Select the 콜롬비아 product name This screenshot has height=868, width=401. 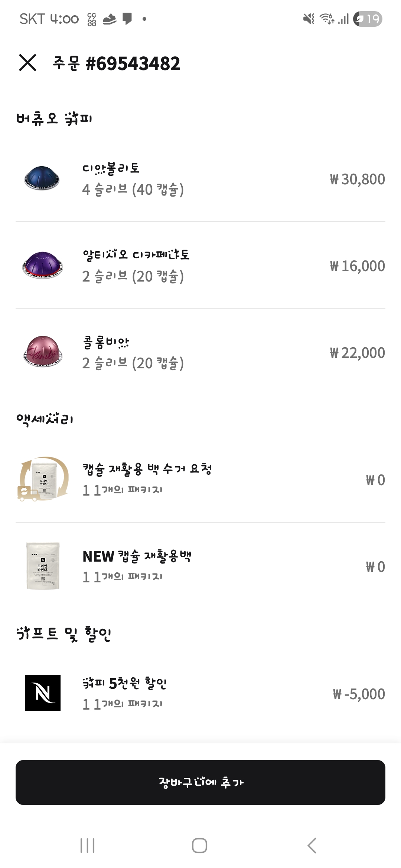pyautogui.click(x=106, y=342)
